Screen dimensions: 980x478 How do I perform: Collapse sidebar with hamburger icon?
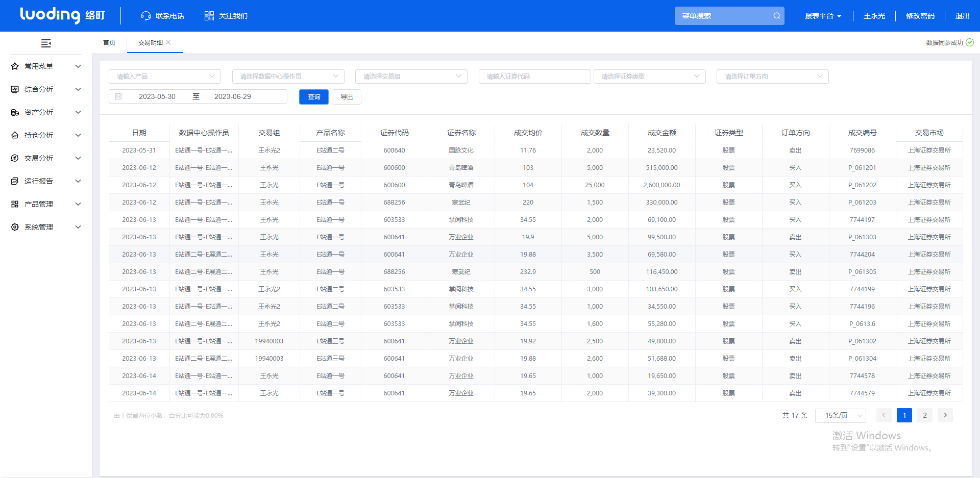click(x=46, y=43)
